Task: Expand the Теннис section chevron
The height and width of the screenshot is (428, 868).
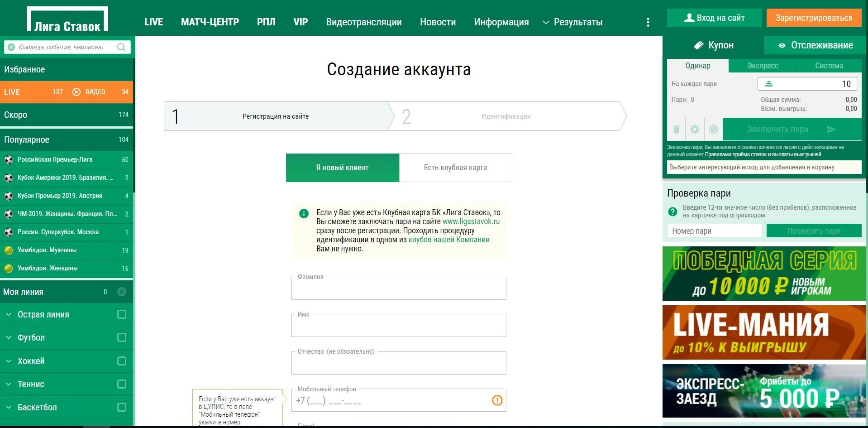Action: tap(9, 384)
